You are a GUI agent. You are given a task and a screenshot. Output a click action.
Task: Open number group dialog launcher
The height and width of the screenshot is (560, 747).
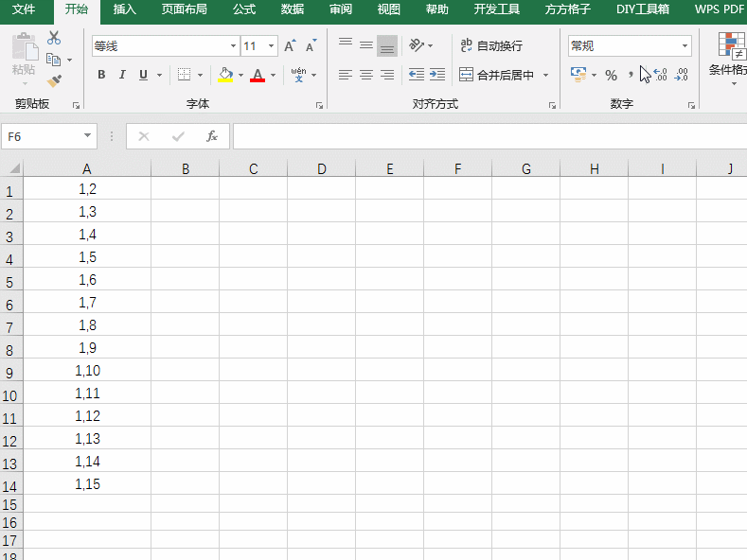point(691,105)
